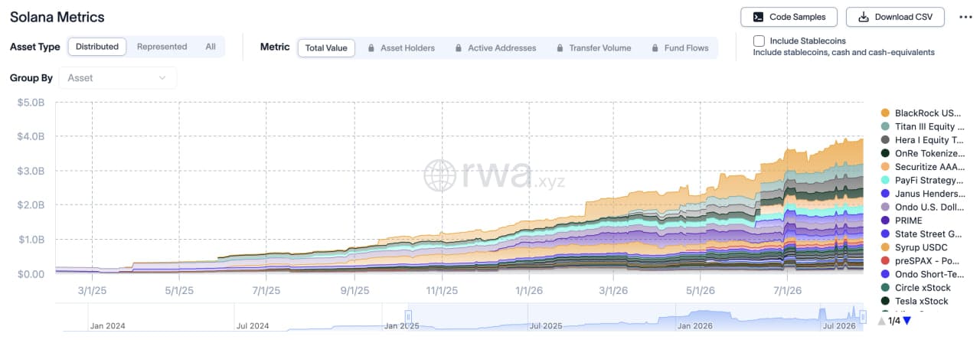Toggle Tesla xStock legend entry
Screen dimensions: 980x340
click(x=915, y=301)
